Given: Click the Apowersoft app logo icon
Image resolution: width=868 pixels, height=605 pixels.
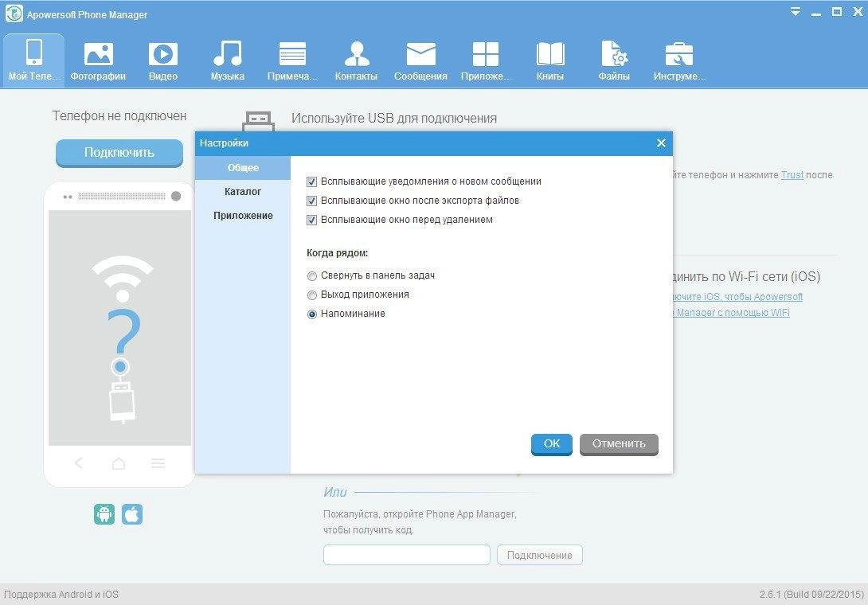Looking at the screenshot, I should [x=14, y=14].
